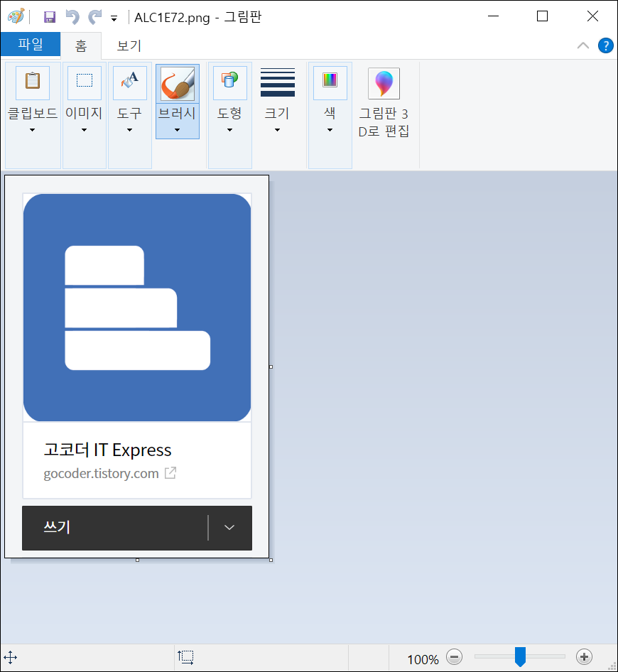The image size is (618, 672).
Task: Minimize the 그림판 window
Action: coord(493,16)
